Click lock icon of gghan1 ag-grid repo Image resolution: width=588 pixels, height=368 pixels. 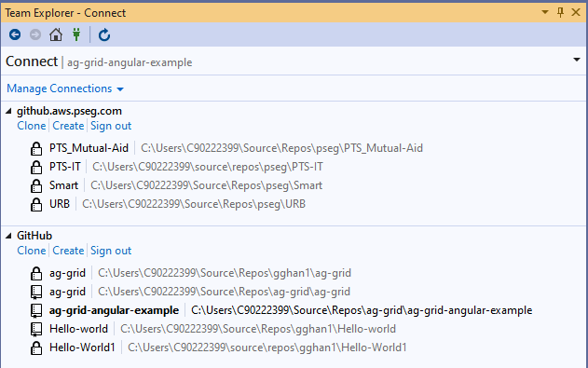[x=36, y=273]
